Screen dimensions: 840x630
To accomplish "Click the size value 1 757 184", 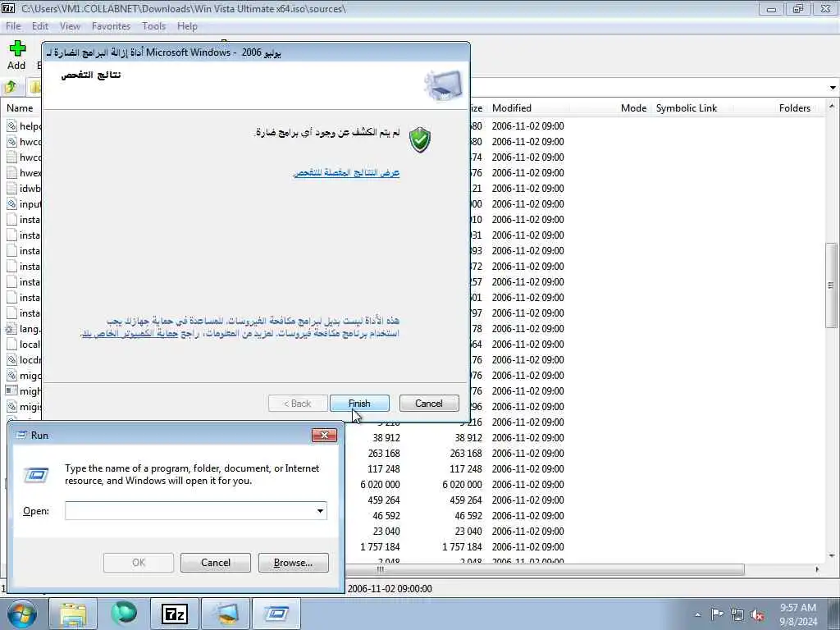I will point(380,546).
